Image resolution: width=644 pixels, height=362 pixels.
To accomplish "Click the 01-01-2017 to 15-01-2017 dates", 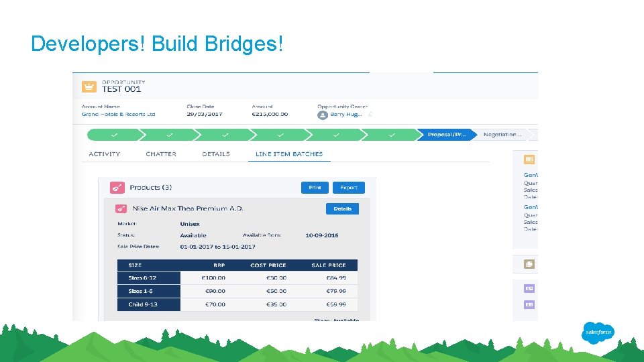I will pos(217,247).
